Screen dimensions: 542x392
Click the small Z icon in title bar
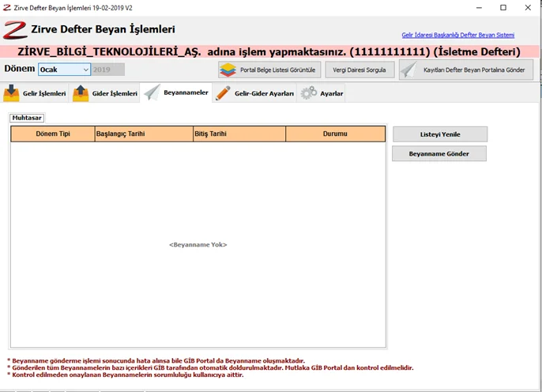click(7, 8)
